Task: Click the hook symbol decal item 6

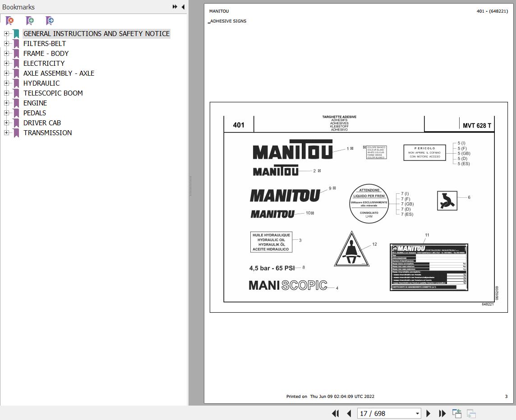Action: pos(447,201)
